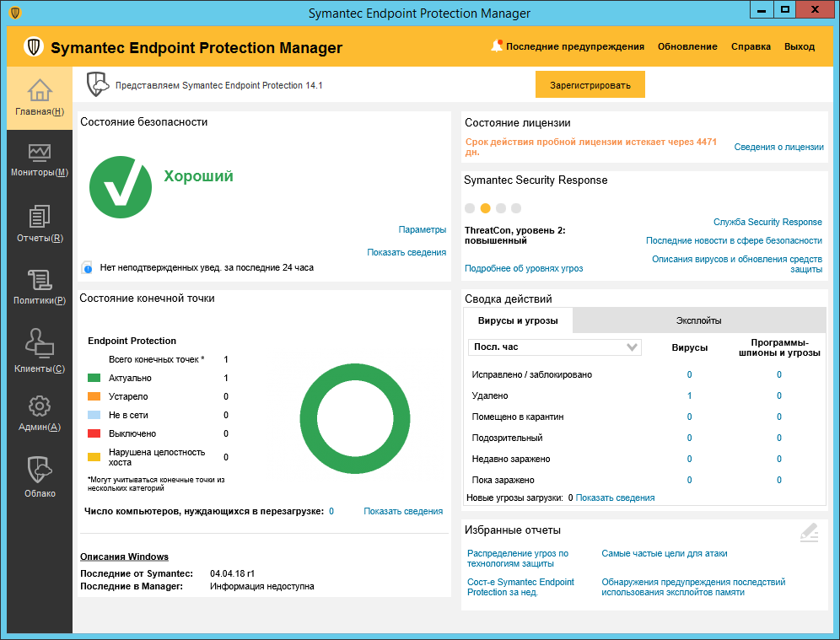Image resolution: width=840 pixels, height=640 pixels.
Task: Click the edit pencil icon in Избранные отчеты
Action: click(809, 532)
